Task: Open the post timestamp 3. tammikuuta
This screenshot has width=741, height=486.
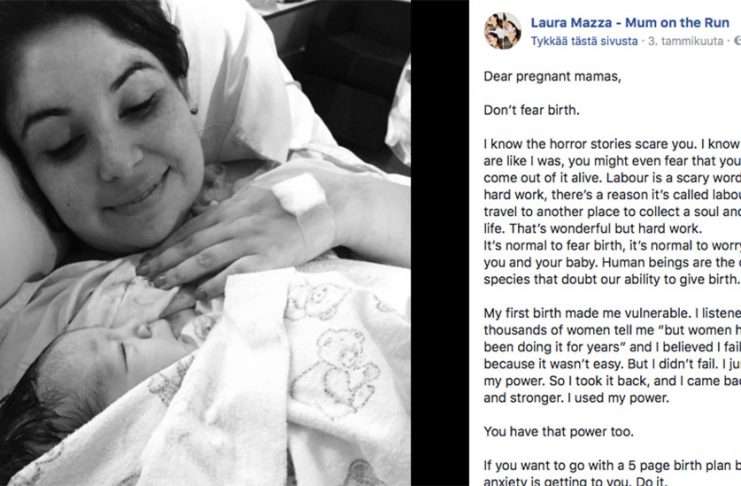Action: click(x=686, y=41)
